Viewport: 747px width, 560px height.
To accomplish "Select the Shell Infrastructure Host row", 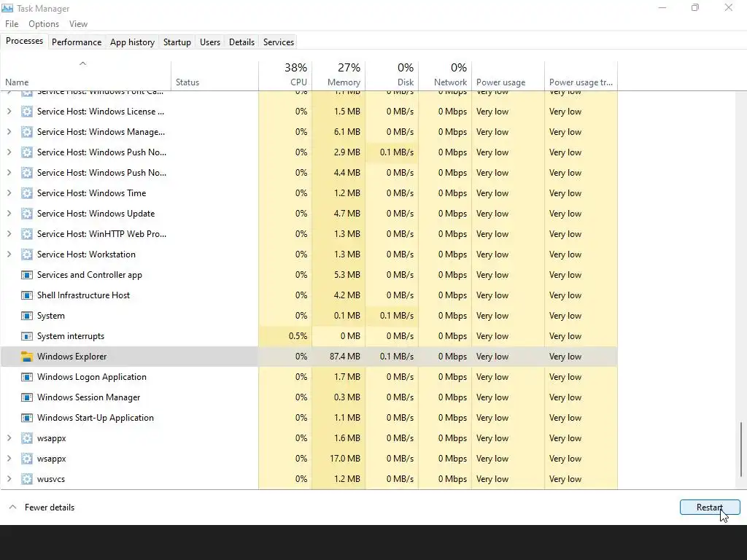I will tap(309, 295).
